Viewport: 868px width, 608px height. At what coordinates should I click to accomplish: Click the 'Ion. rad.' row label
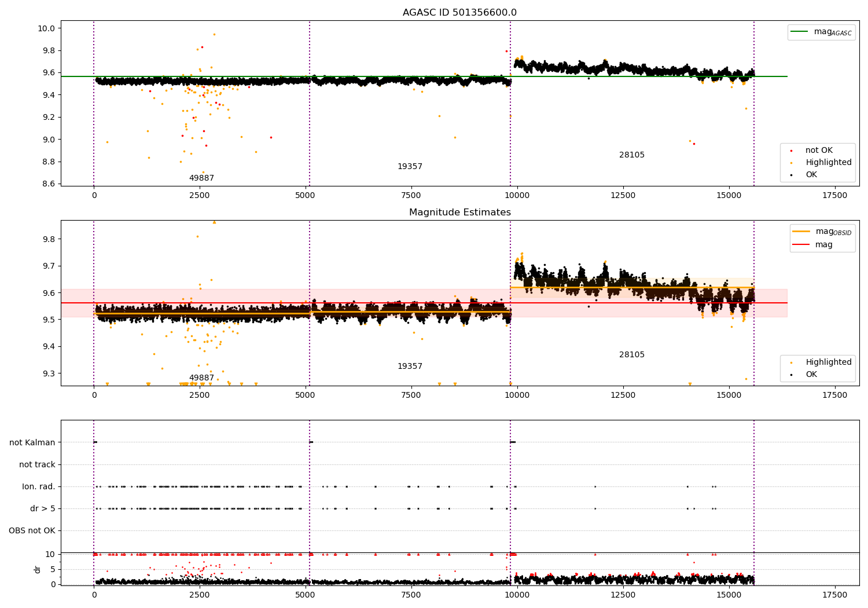pyautogui.click(x=39, y=486)
